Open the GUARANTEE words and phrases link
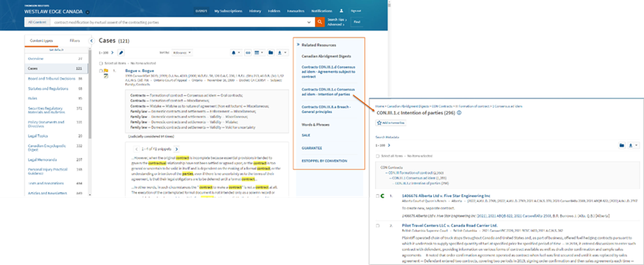This screenshot has width=644, height=265. point(312,148)
